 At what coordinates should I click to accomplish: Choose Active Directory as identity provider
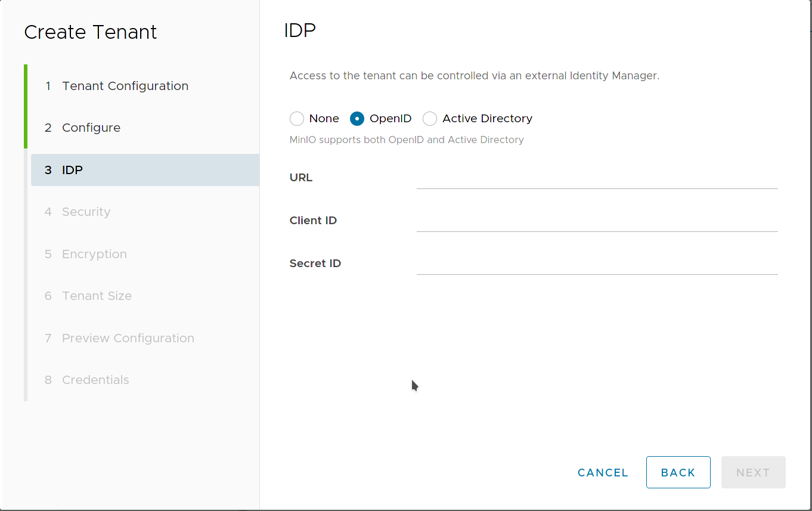(430, 118)
